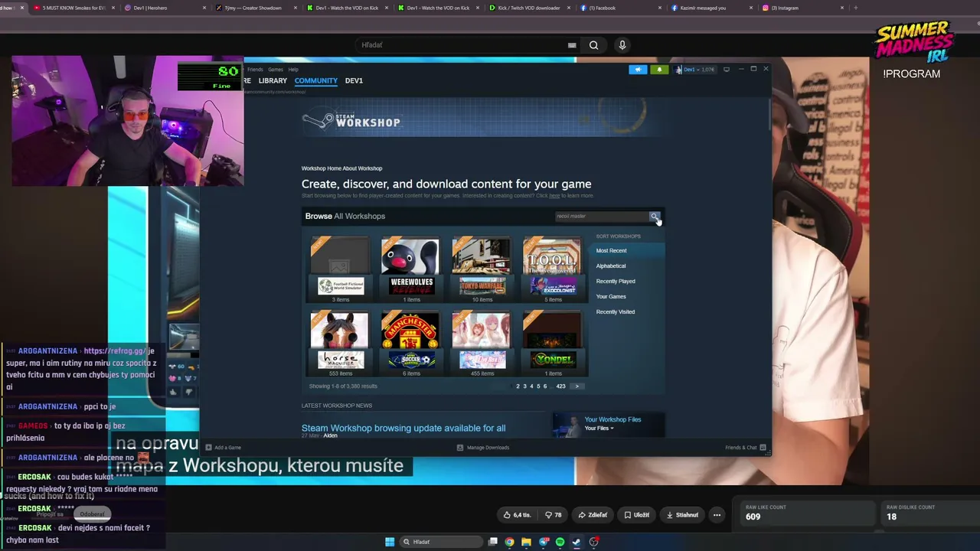Switch to Kick / Twitch VOD downloader tab
The image size is (980, 551).
pyautogui.click(x=530, y=8)
